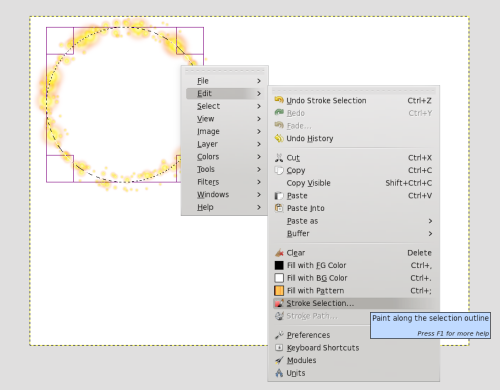Viewport: 500px width, 390px height.
Task: Click the Stroke Path icon
Action: (x=279, y=316)
